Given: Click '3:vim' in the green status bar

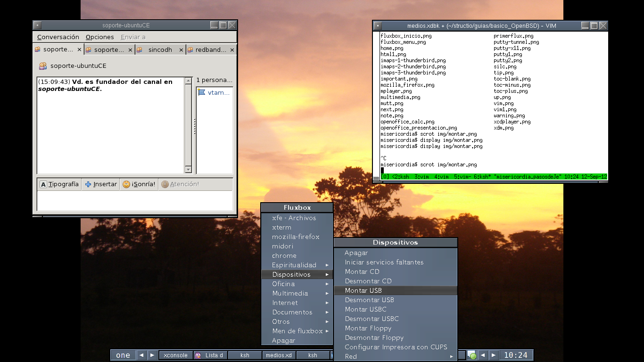Looking at the screenshot, I should [x=422, y=177].
